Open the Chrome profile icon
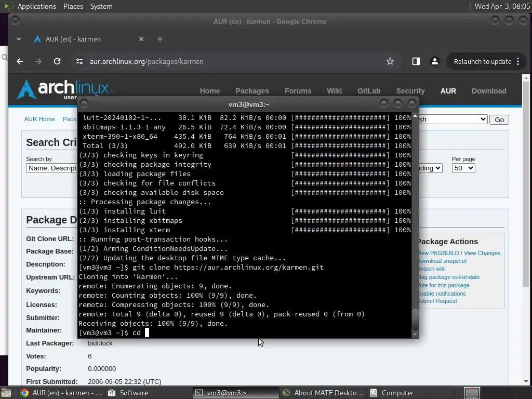Viewport: 532px width, 399px height. (x=435, y=61)
